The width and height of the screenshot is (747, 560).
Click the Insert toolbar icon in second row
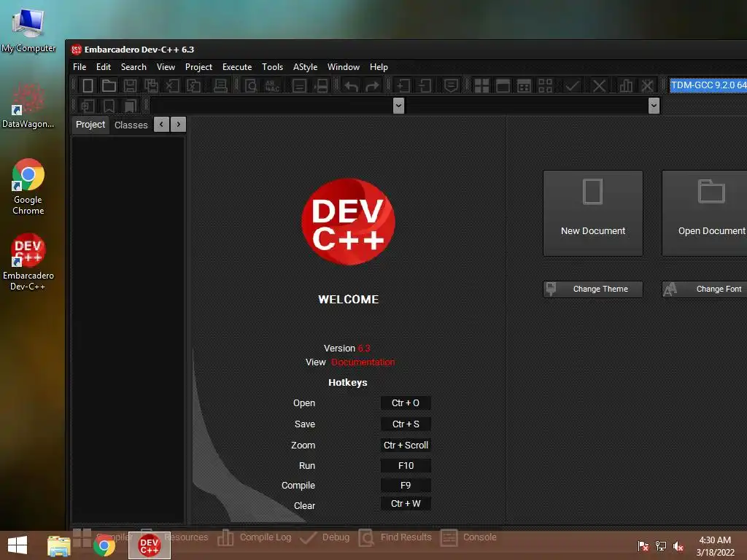(x=88, y=106)
